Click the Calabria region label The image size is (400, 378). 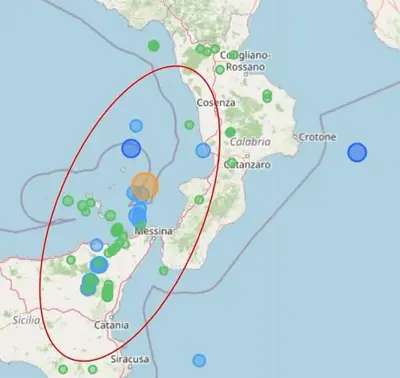click(250, 142)
